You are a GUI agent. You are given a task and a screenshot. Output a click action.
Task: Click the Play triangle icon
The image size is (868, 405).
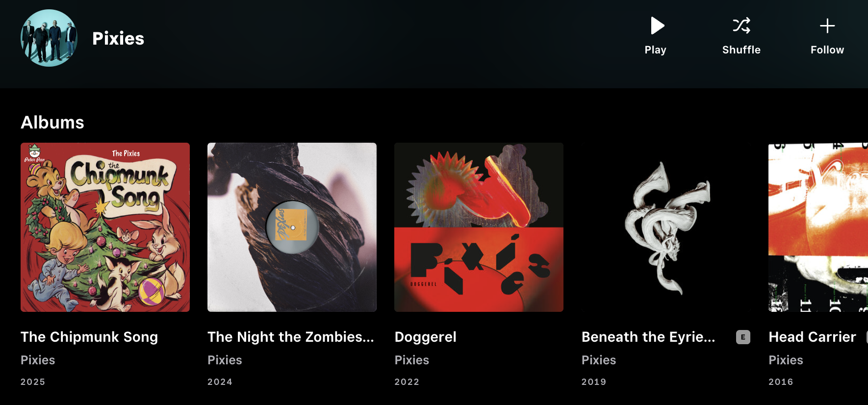click(657, 25)
